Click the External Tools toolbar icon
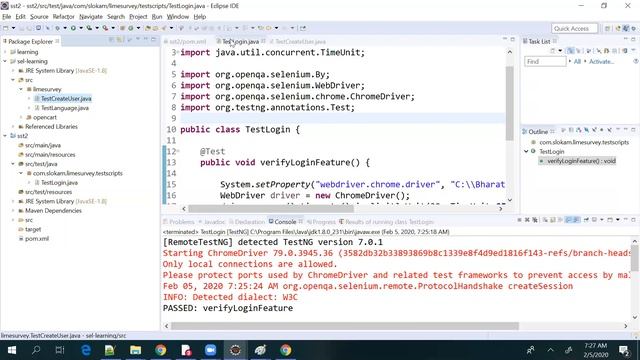This screenshot has height=360, width=640. point(105,28)
